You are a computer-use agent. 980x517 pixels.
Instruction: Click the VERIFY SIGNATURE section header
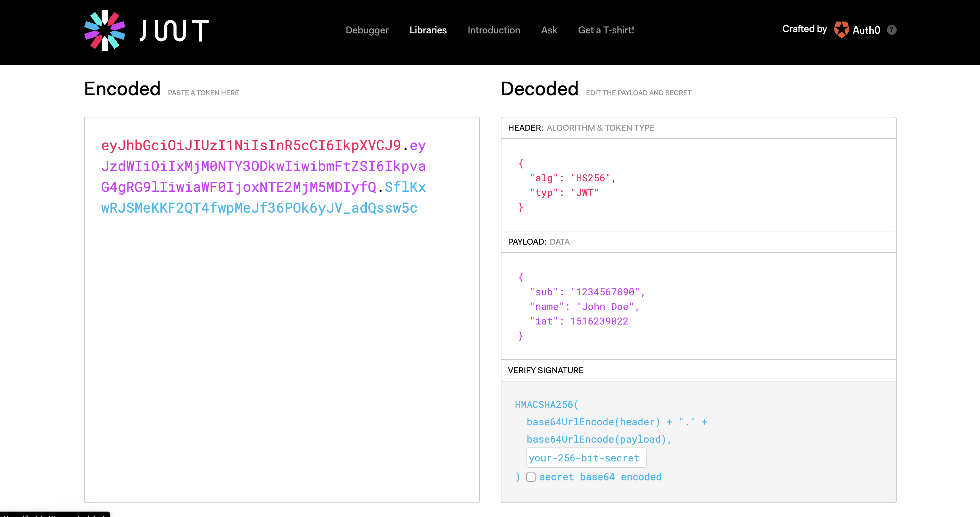pyautogui.click(x=545, y=370)
